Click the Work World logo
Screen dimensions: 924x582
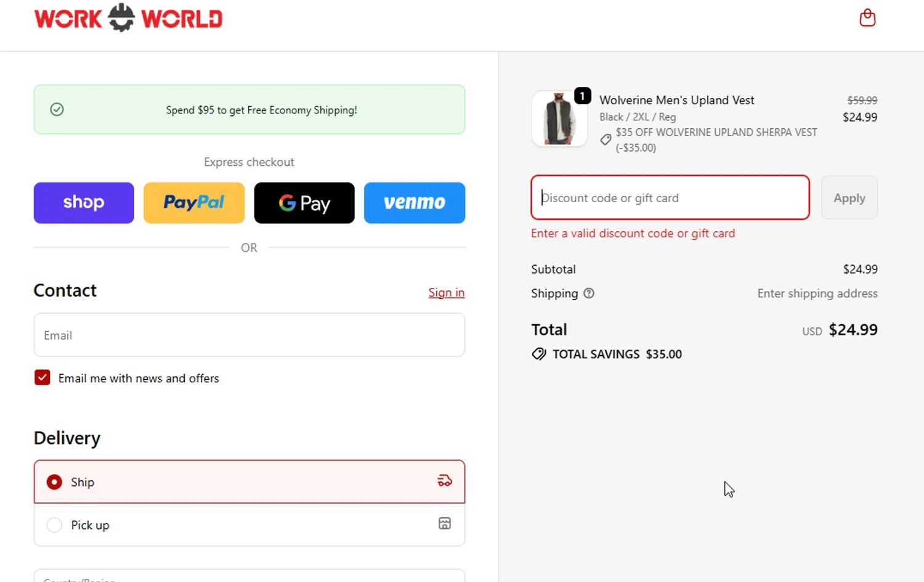click(128, 18)
